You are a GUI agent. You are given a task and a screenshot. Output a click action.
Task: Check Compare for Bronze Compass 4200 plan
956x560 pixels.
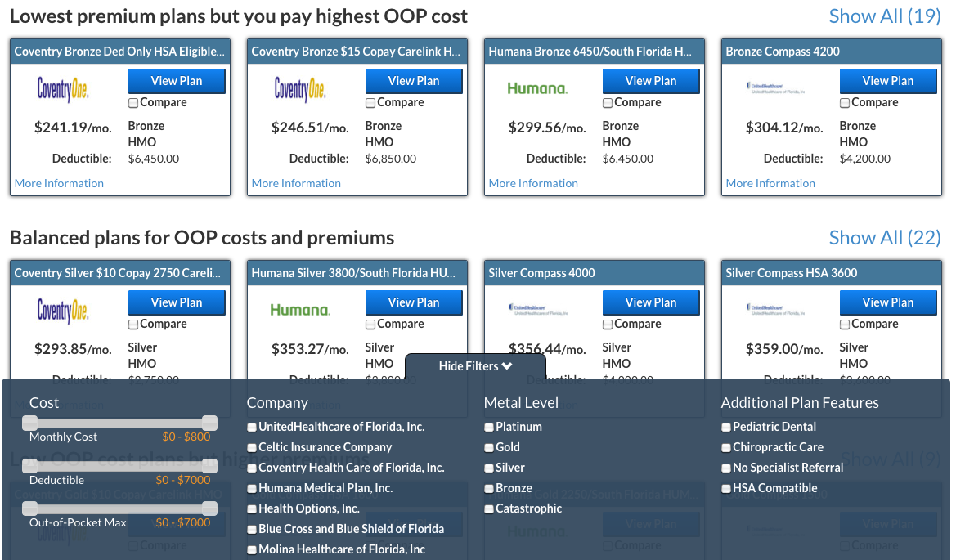click(x=845, y=103)
